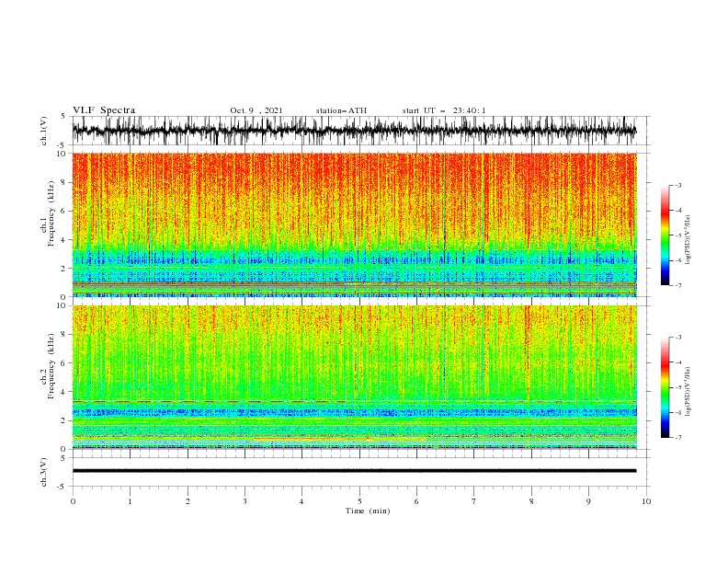Click the 10 tick label on the Time axis
This screenshot has width=728, height=563.
[x=646, y=501]
